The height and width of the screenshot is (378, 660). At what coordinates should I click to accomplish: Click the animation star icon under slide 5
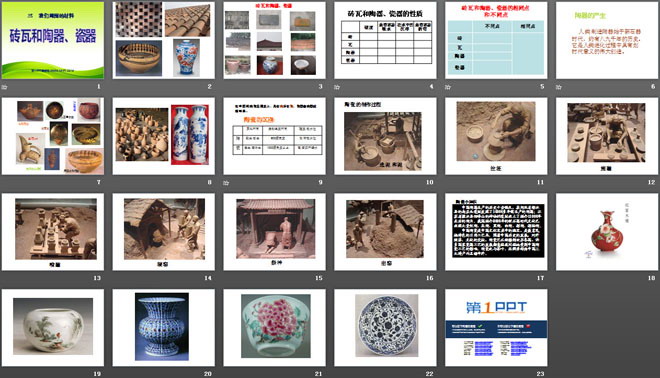448,87
